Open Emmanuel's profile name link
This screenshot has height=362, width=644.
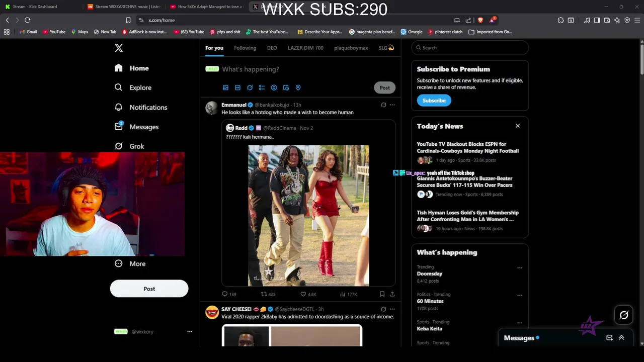234,105
